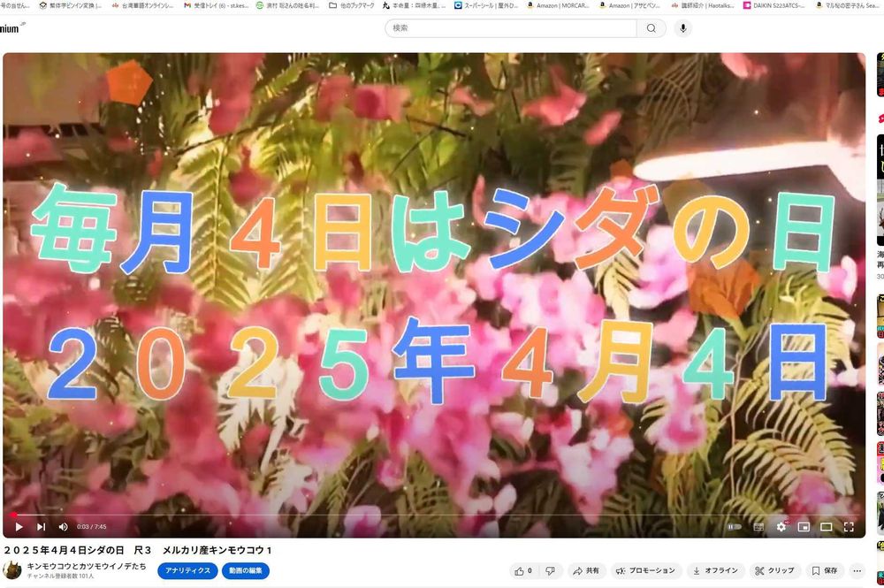Like the video with thumbs up
This screenshot has height=588, width=884.
523,571
